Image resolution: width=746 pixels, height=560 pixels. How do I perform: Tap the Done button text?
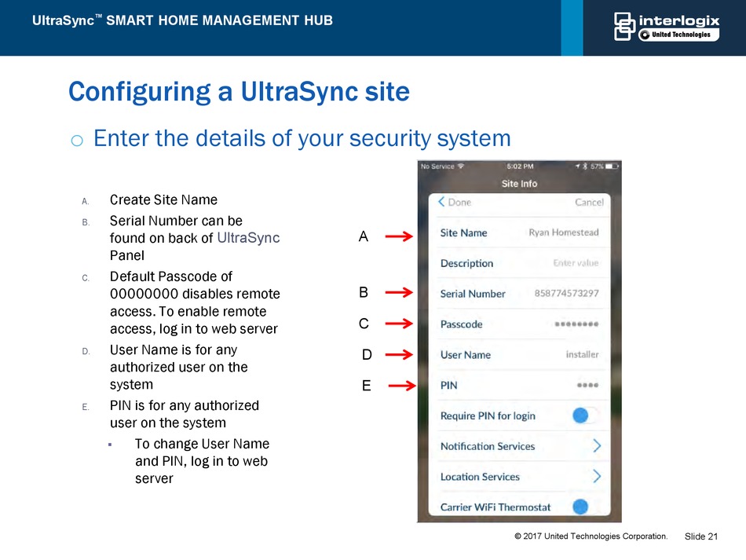459,202
